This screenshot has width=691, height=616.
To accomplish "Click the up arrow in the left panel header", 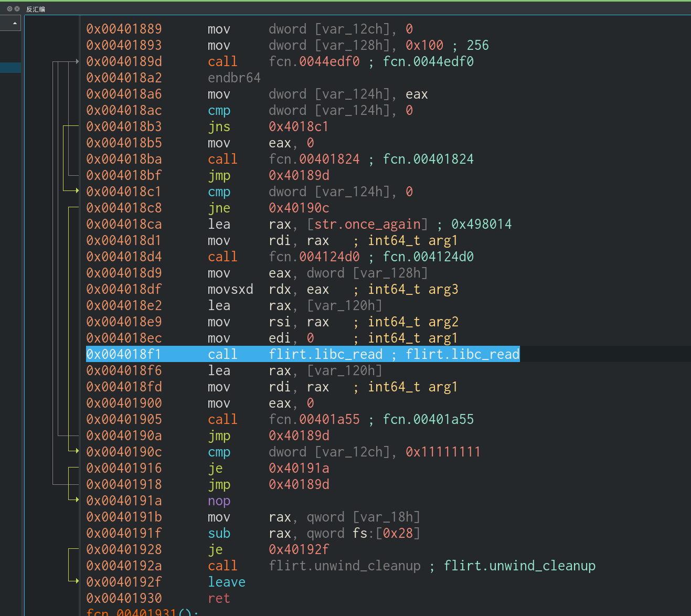I will coord(15,23).
